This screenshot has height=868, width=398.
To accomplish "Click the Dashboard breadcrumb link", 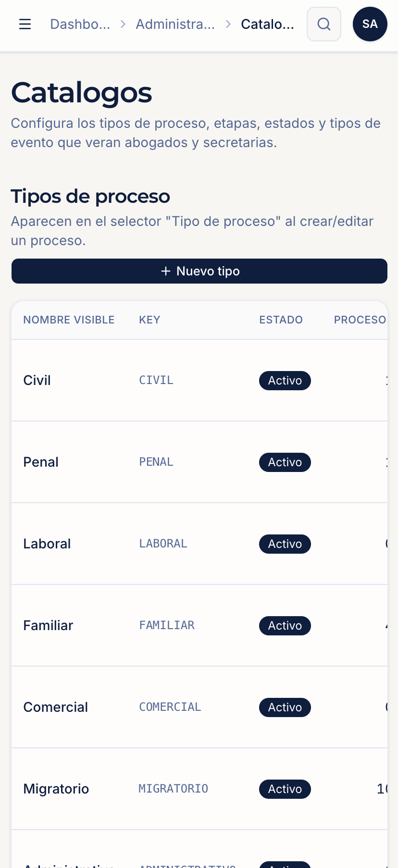I will pos(80,24).
